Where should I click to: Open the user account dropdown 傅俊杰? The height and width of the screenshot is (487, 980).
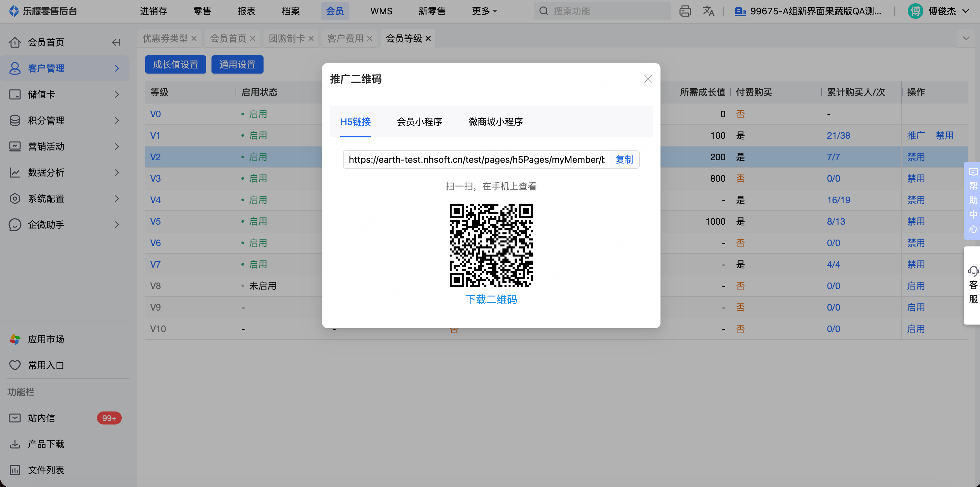[941, 11]
